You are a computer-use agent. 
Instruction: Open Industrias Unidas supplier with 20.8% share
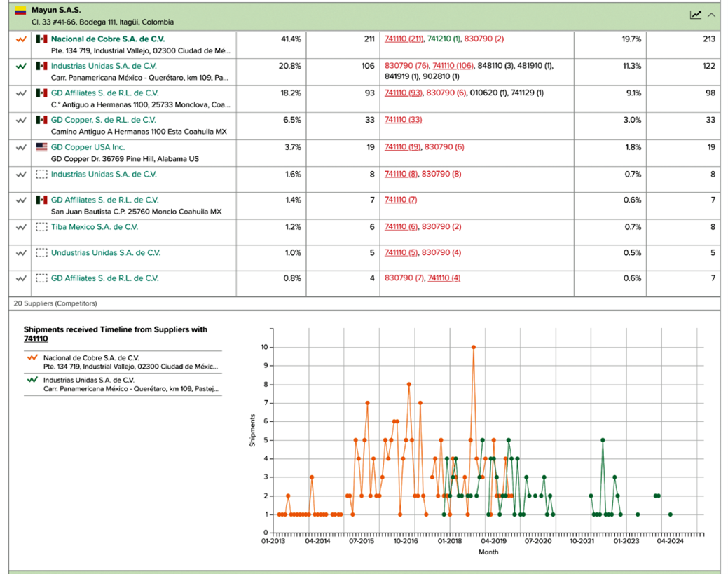[104, 66]
